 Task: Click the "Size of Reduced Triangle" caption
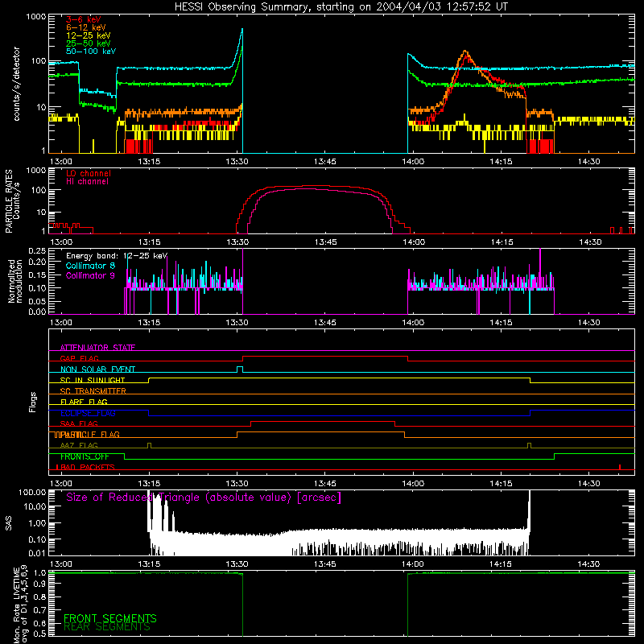coord(204,497)
